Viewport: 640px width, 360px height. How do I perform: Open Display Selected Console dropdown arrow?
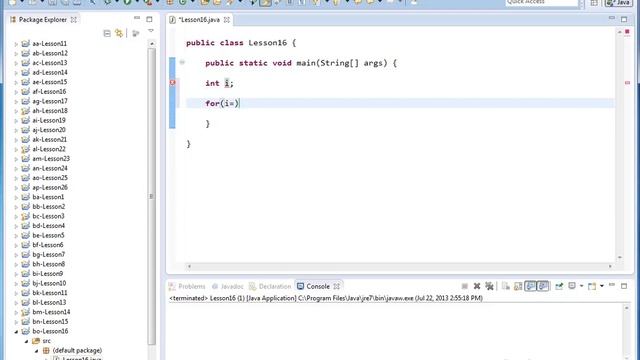pos(581,286)
